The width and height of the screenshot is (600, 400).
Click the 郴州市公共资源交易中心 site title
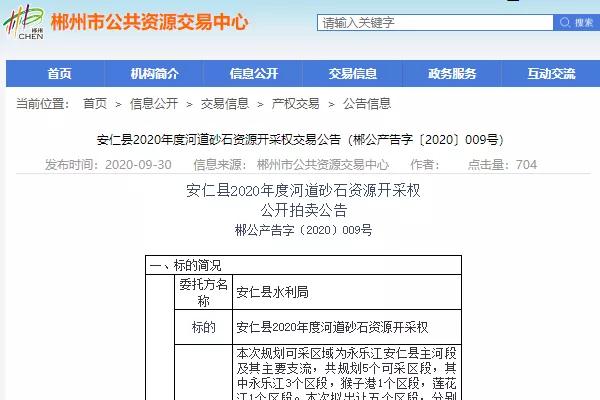150,22
